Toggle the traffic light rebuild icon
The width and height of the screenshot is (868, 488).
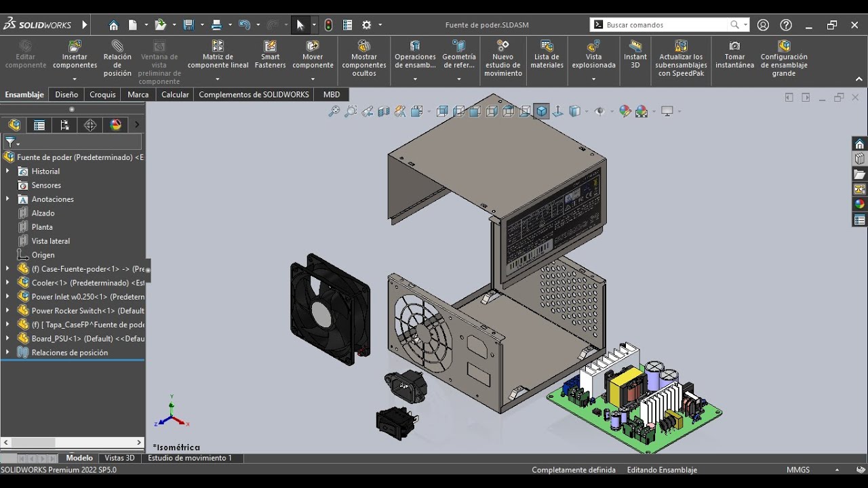328,25
